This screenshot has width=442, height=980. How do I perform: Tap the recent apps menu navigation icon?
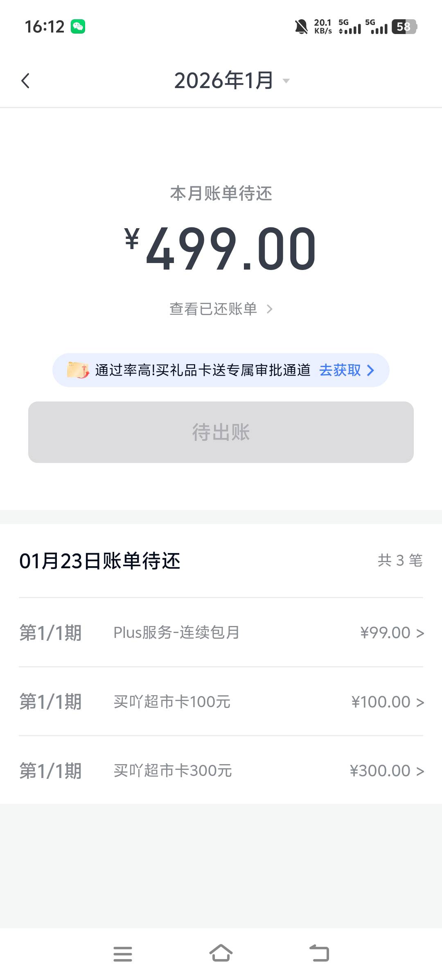123,954
